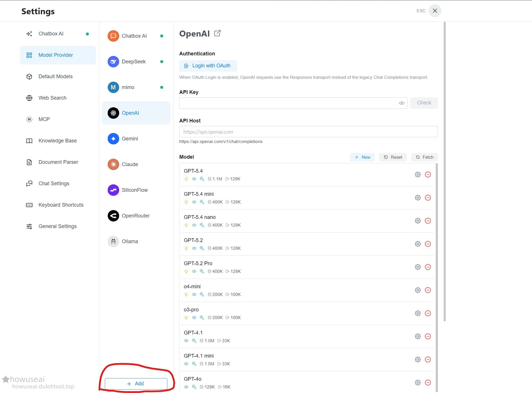
Task: Click Login with OAuth button
Action: coord(208,66)
